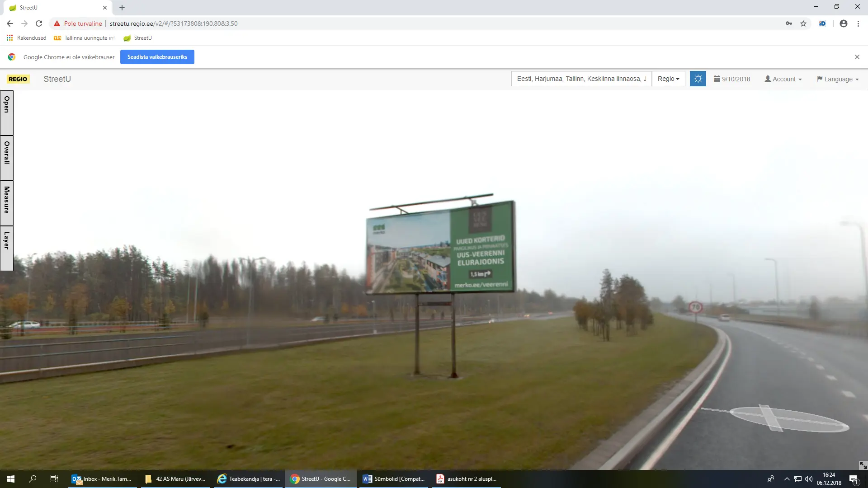Toggle the brightness sun icon button

click(698, 79)
